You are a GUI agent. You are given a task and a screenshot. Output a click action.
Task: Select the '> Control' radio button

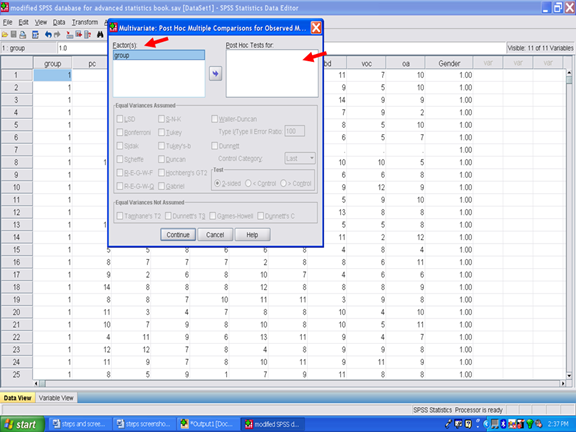(x=283, y=183)
